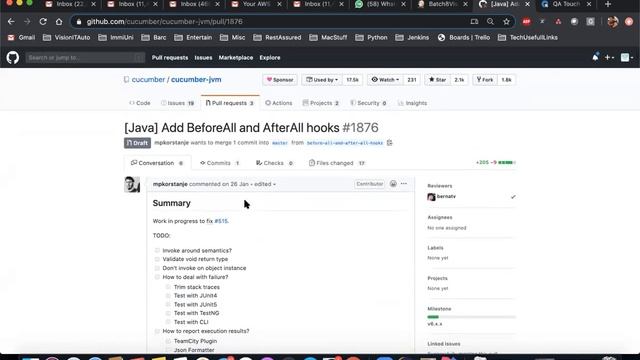Reload the page
The height and width of the screenshot is (360, 640).
(x=43, y=22)
